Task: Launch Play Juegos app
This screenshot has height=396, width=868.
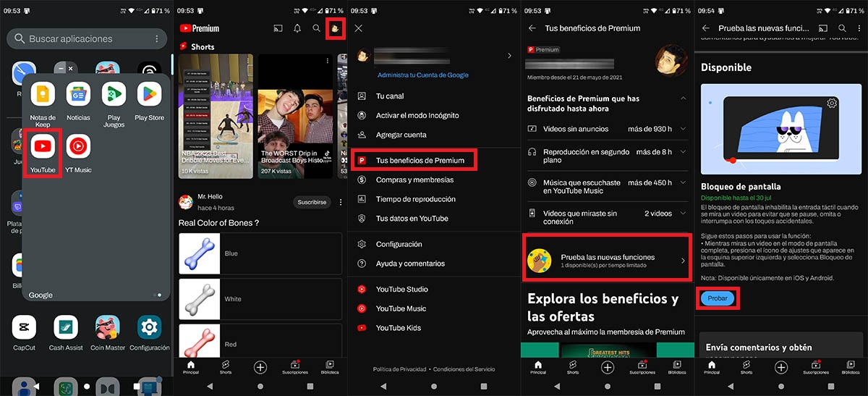Action: [x=114, y=95]
